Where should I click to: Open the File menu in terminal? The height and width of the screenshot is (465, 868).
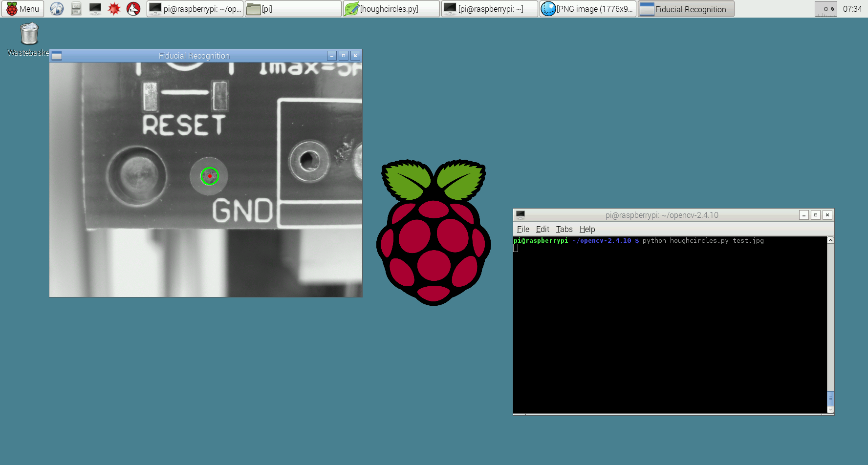click(x=523, y=229)
